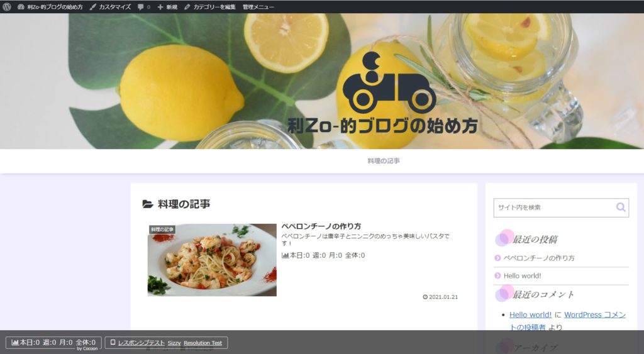Click the Resolution Test link
Screen dimensions: 644x354
click(x=203, y=343)
